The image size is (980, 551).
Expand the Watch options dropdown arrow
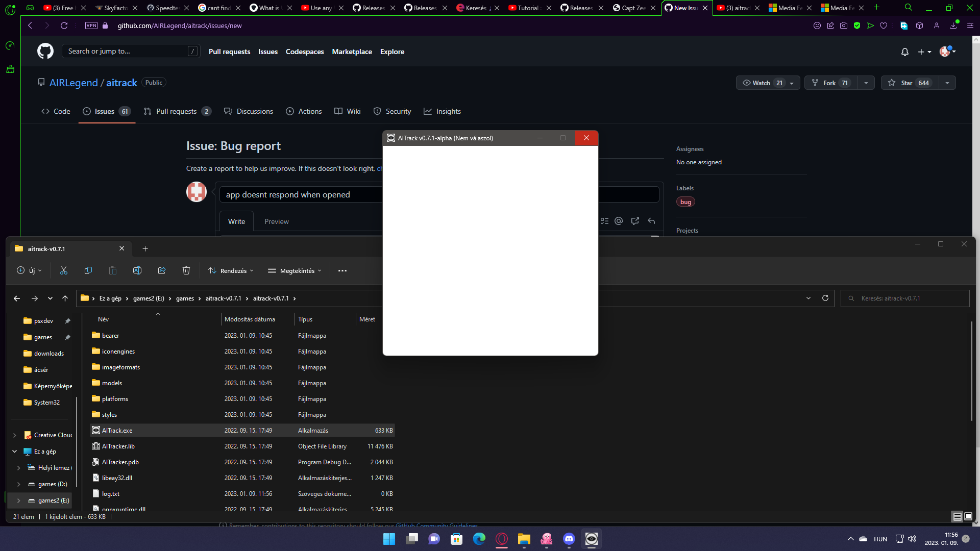coord(791,83)
